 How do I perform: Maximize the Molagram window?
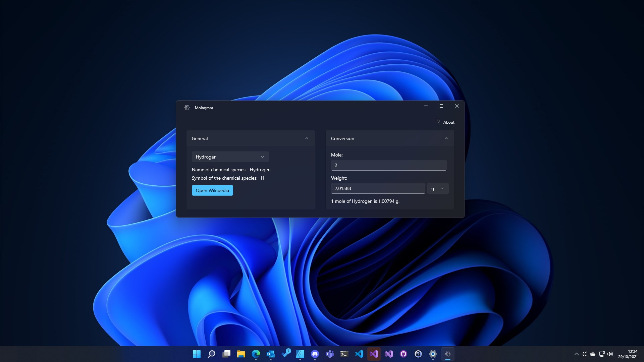point(441,106)
